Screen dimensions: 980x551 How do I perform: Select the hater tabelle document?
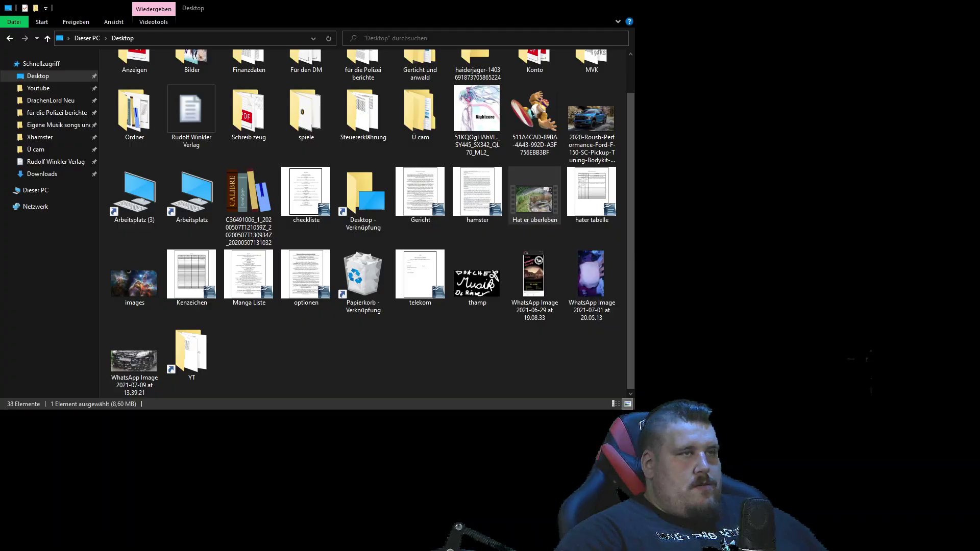click(x=592, y=191)
